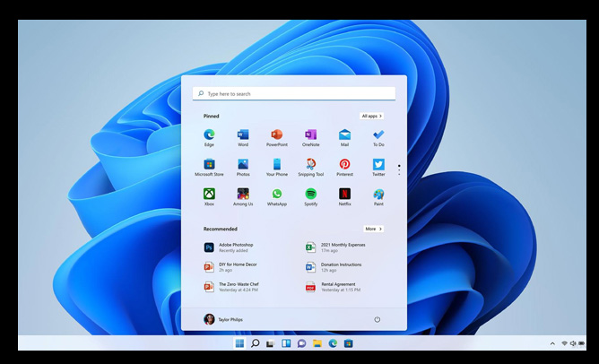This screenshot has width=599, height=364.
Task: Open the DIY for Home Decor file
Action: pos(230,267)
